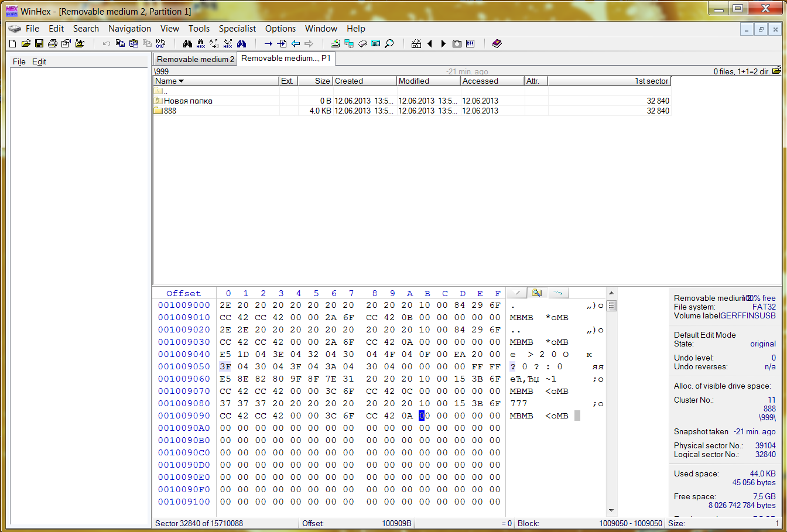Viewport: 787px width, 532px height.
Task: Sort by the 1st sector column header
Action: pyautogui.click(x=609, y=81)
